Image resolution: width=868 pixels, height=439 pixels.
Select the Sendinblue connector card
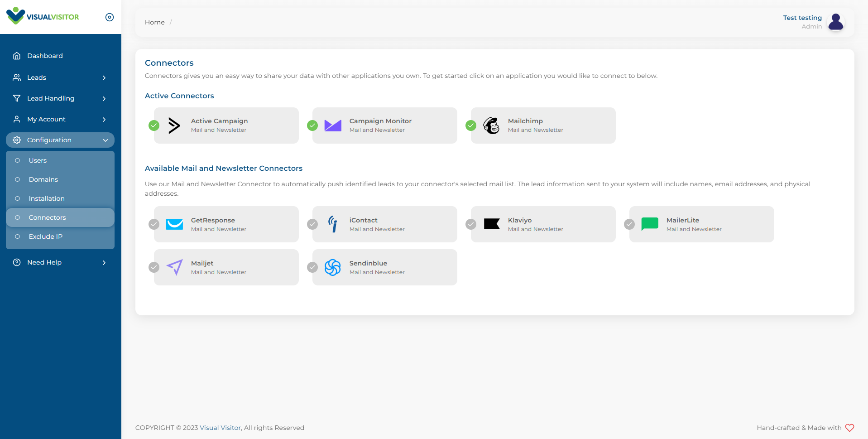point(385,267)
